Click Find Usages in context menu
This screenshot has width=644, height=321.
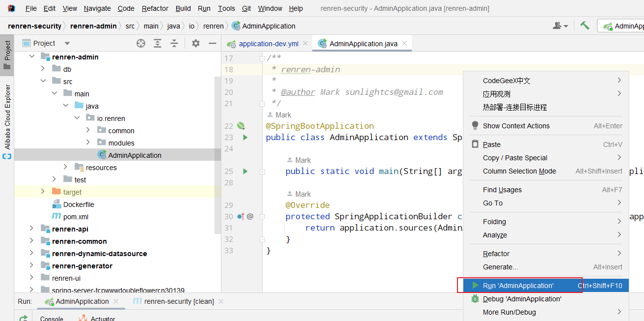546,190
